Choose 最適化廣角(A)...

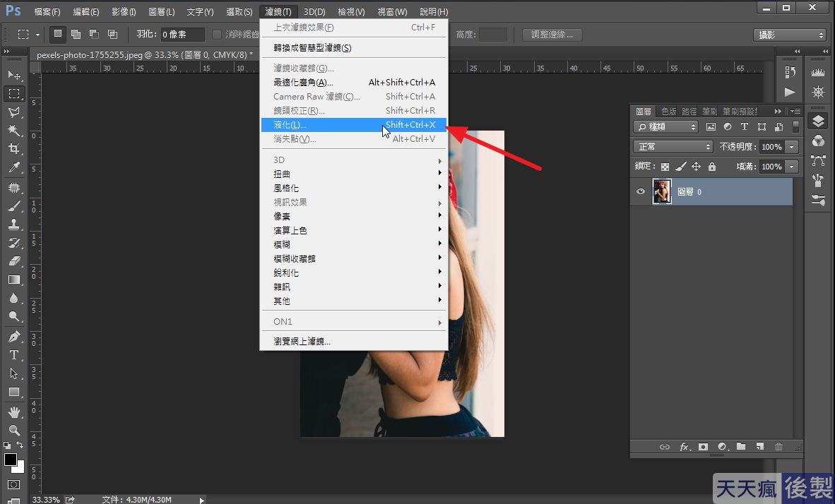tap(354, 83)
